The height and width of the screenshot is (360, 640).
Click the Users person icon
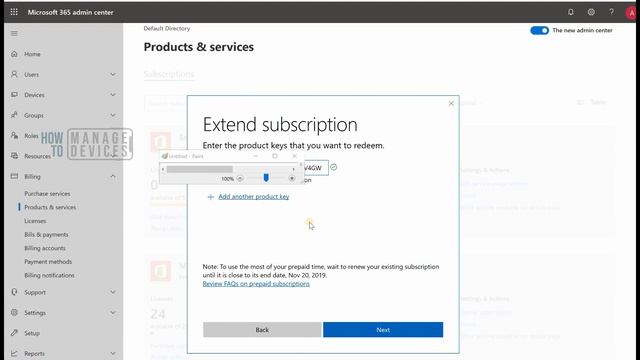coord(14,74)
